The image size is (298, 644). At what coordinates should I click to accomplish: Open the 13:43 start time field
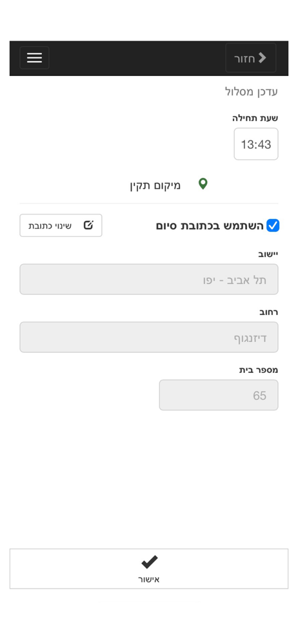tap(256, 144)
